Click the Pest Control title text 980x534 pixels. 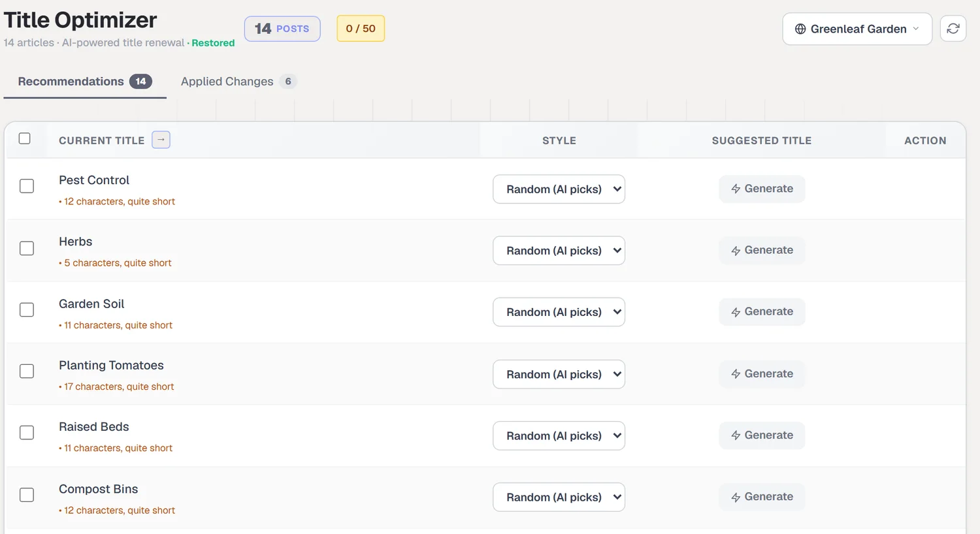point(94,180)
